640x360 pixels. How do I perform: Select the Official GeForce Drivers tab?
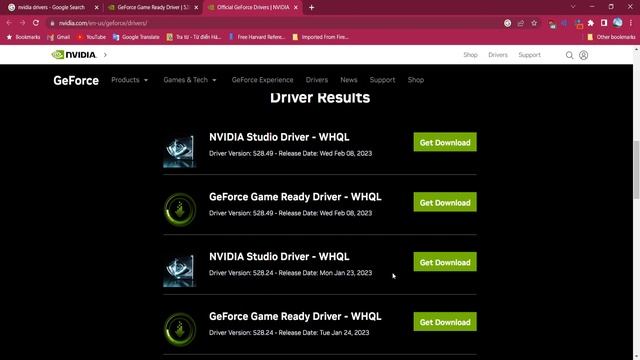point(253,7)
